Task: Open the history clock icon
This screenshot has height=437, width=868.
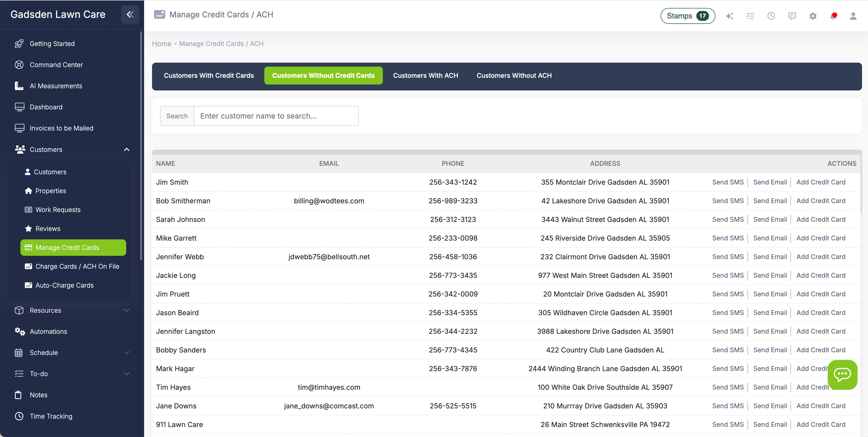Action: 771,15
